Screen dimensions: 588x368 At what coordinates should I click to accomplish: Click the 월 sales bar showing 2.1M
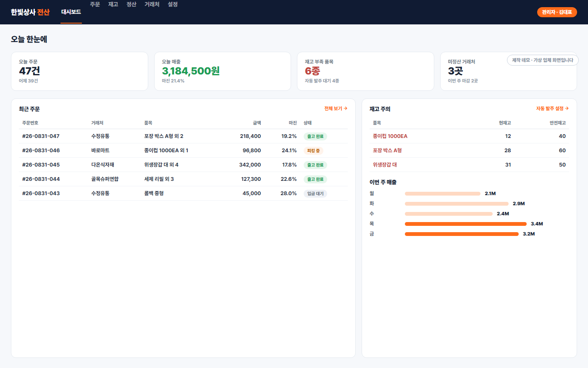[443, 193]
